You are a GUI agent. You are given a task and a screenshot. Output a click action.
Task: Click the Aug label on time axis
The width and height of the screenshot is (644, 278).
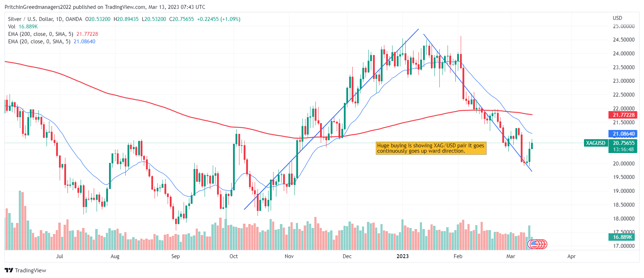pyautogui.click(x=115, y=256)
